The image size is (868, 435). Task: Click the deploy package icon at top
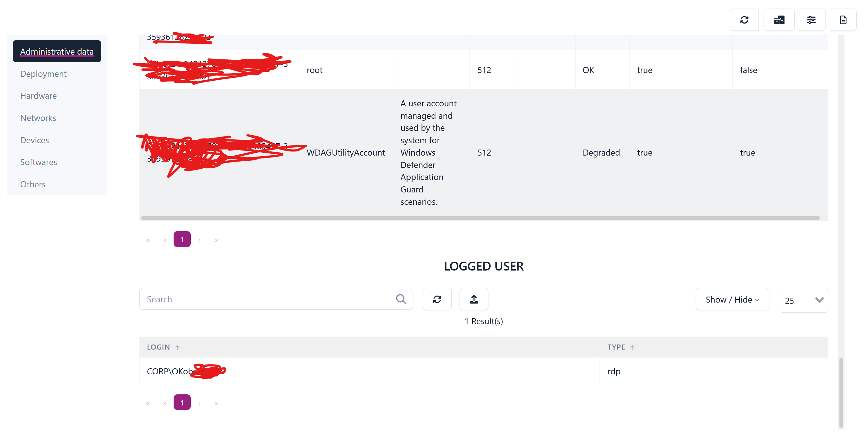(779, 20)
